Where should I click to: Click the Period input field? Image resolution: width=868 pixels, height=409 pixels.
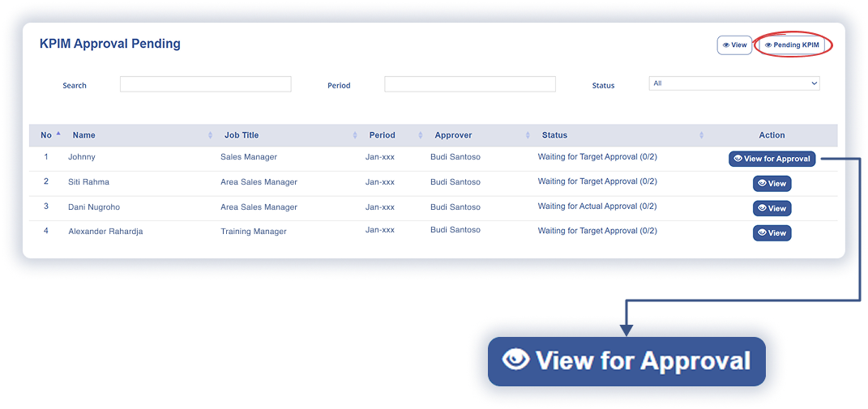pyautogui.click(x=469, y=84)
